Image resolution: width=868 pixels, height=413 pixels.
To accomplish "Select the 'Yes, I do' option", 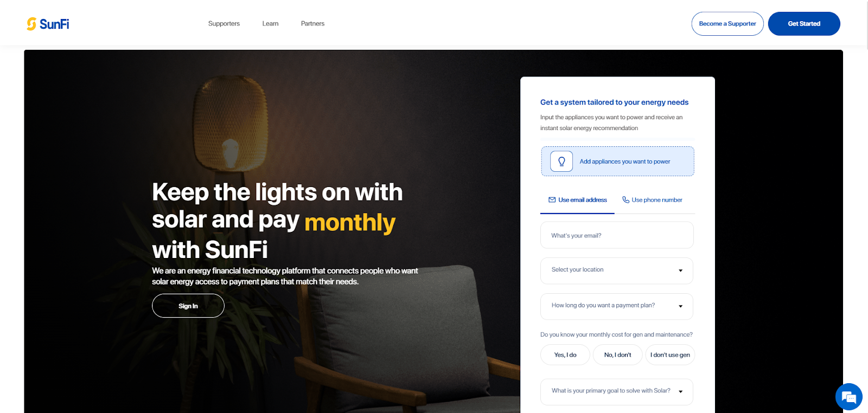I will (565, 355).
